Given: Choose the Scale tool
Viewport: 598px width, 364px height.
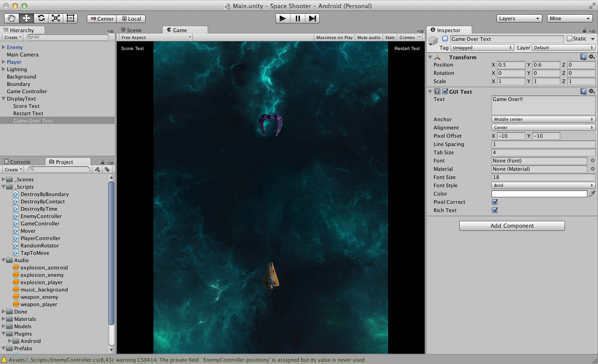Looking at the screenshot, I should click(56, 18).
